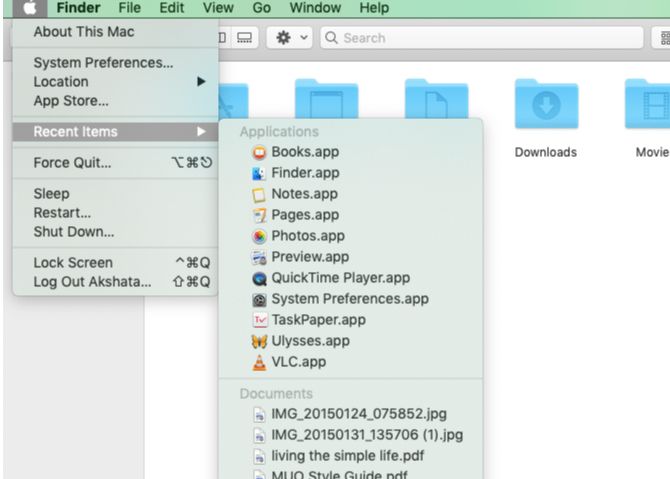Image resolution: width=670 pixels, height=479 pixels.
Task: Select gallery view icon in toolbar
Action: point(244,38)
